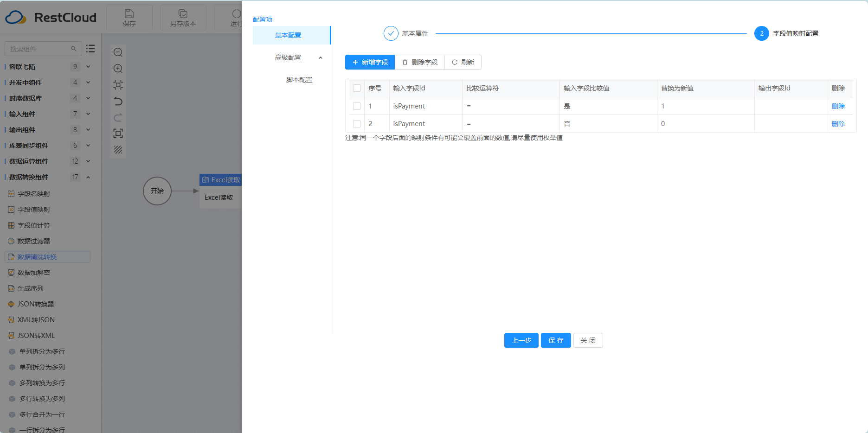Expand the 开发中组件 category
This screenshot has height=433, width=868.
tap(88, 83)
